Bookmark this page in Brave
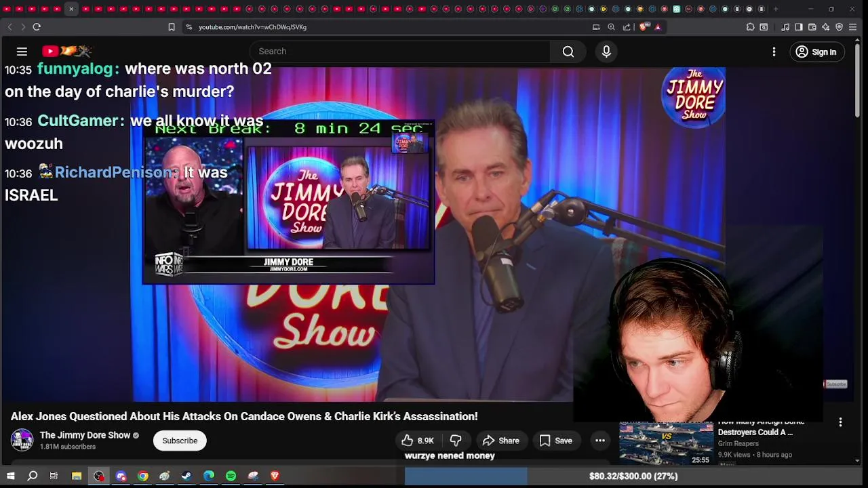This screenshot has height=488, width=868. 172,27
